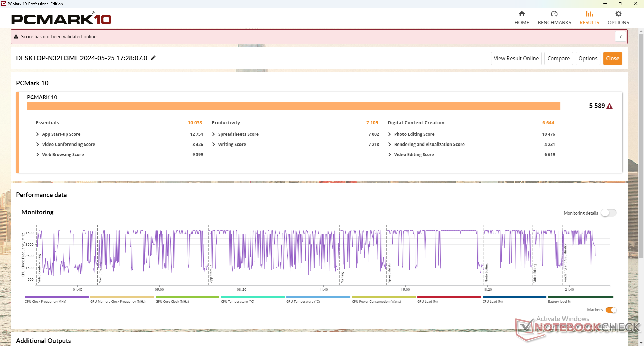The image size is (644, 346).
Task: Click the orange Close button
Action: point(612,58)
